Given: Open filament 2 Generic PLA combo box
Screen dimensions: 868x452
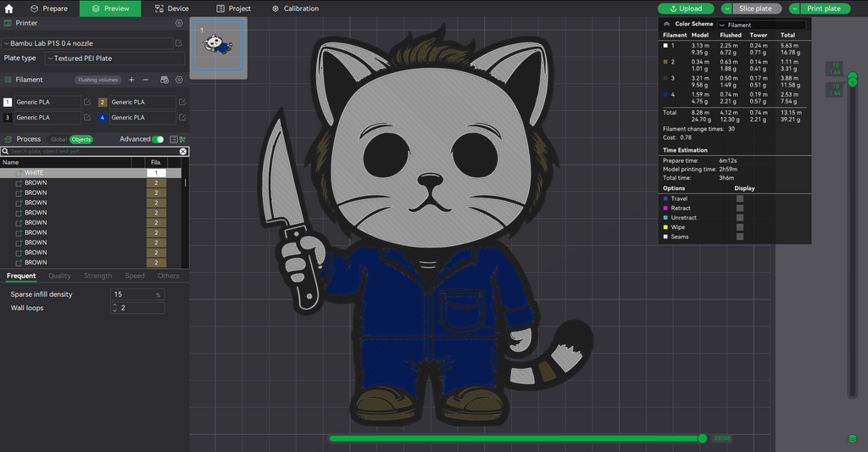Looking at the screenshot, I should [x=142, y=102].
